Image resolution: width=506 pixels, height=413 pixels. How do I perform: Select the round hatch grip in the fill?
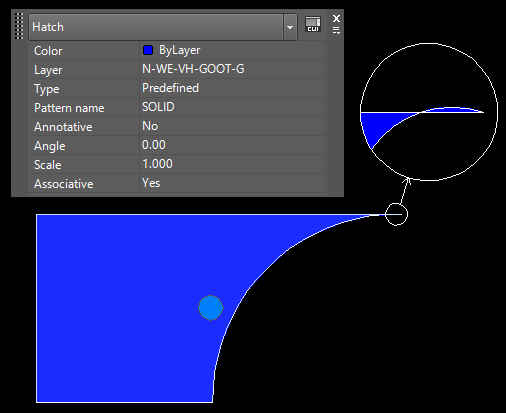click(211, 308)
